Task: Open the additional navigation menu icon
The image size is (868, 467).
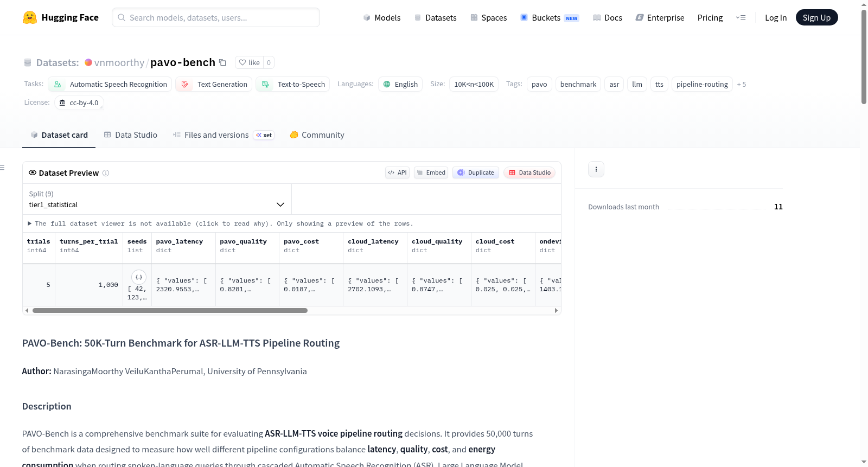Action: pyautogui.click(x=741, y=17)
